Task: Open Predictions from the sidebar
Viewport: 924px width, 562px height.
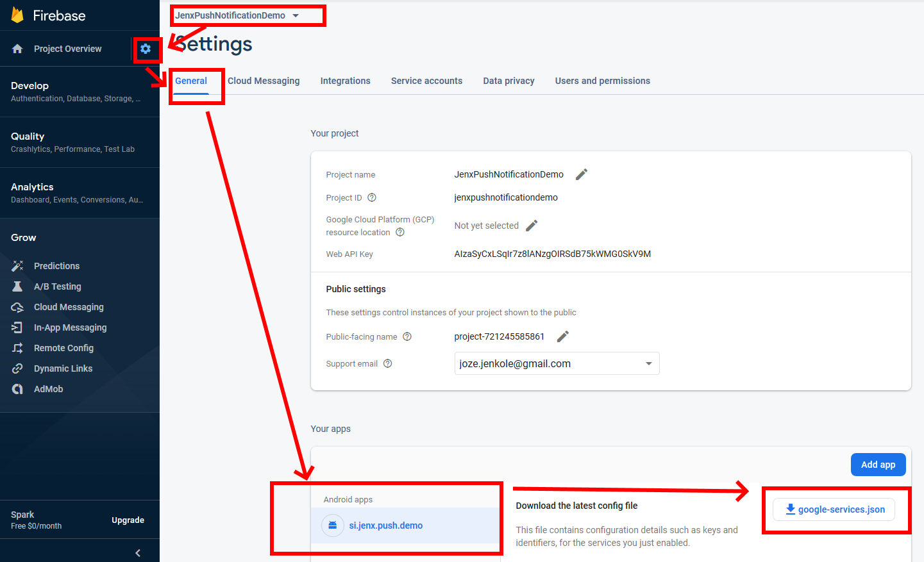Action: 56,265
